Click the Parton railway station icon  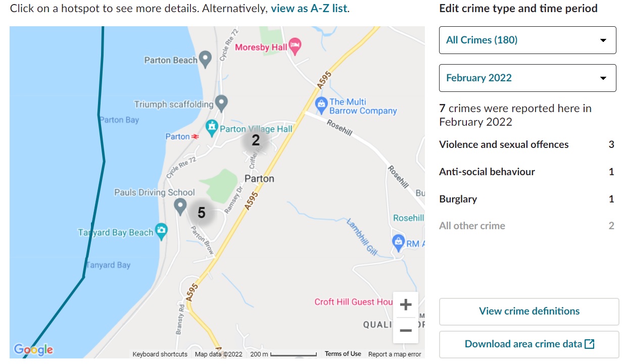tap(196, 136)
